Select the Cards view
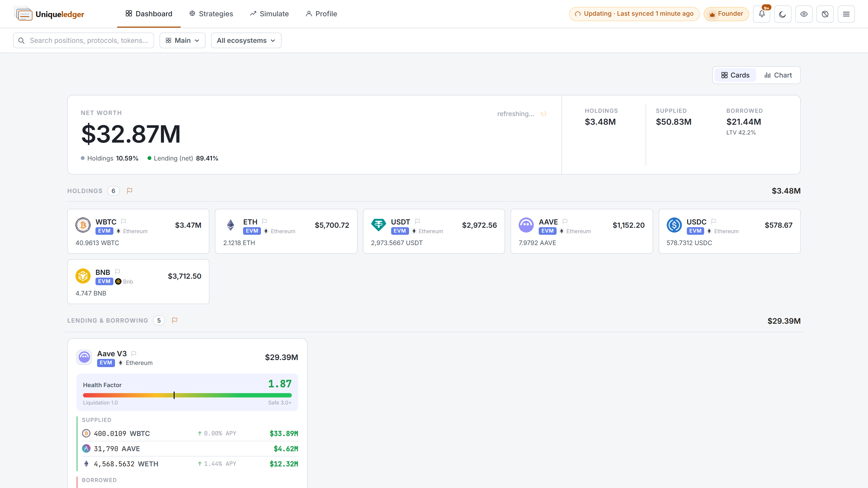This screenshot has height=488, width=868. pos(735,75)
